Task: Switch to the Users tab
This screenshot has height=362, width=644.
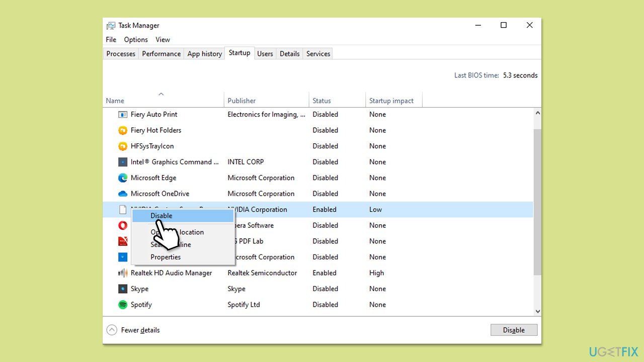Action: [x=265, y=54]
